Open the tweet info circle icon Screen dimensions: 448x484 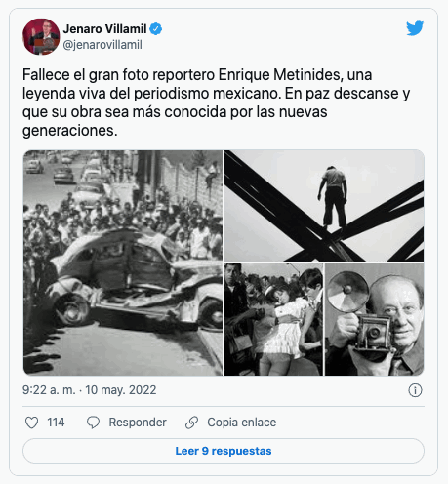pos(415,390)
